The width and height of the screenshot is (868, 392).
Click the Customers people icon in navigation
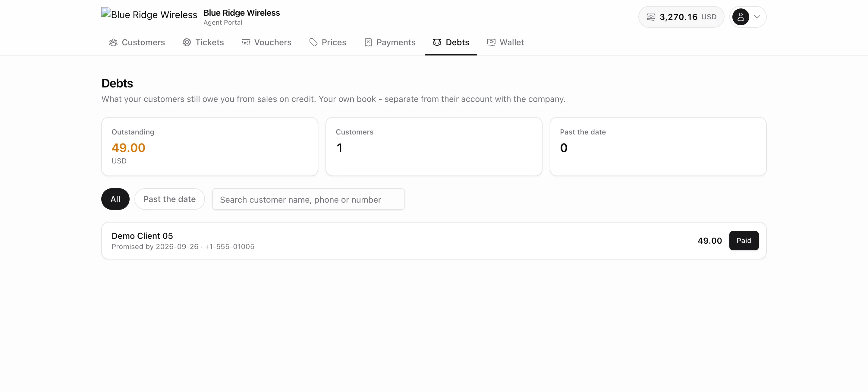point(113,42)
